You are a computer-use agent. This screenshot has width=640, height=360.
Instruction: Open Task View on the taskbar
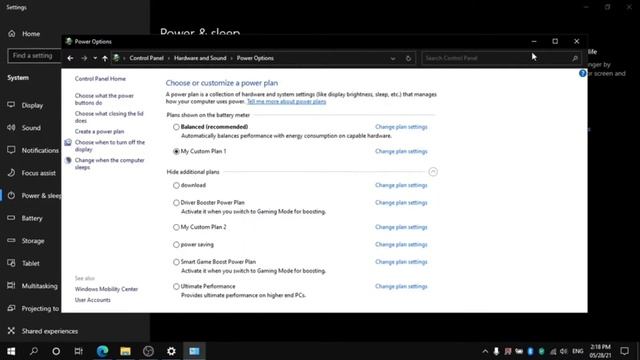pos(78,351)
